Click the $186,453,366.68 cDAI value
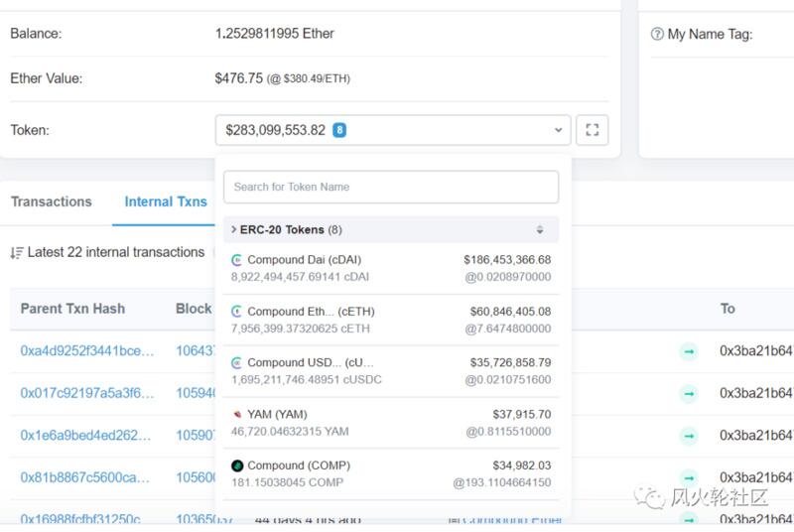Image resolution: width=794 pixels, height=532 pixels. [x=507, y=260]
